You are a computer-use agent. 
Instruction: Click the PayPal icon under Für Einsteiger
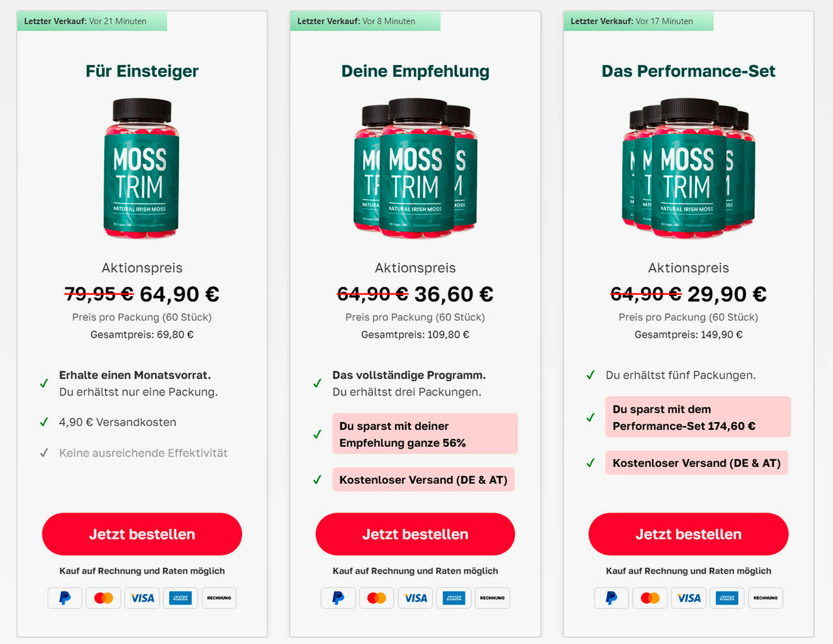tap(65, 598)
